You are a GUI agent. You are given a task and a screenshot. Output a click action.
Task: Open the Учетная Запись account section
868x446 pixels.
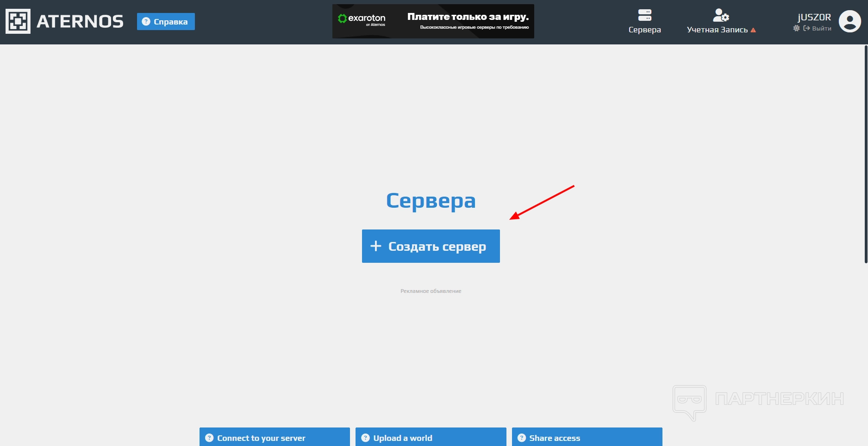721,22
